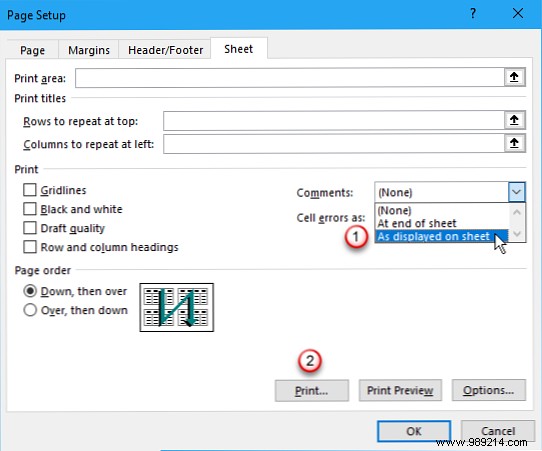Viewport: 542px width, 451px height.
Task: Click the Help question mark icon
Action: [x=473, y=14]
